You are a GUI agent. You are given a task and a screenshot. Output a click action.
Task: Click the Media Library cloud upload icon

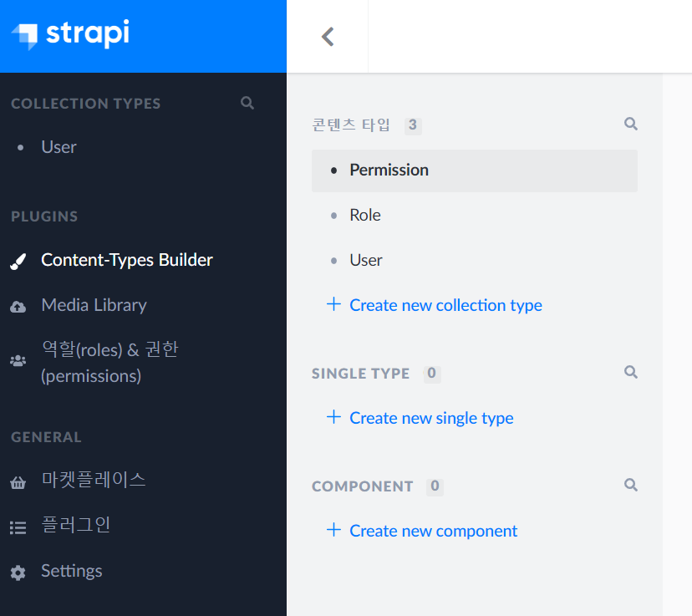18,307
